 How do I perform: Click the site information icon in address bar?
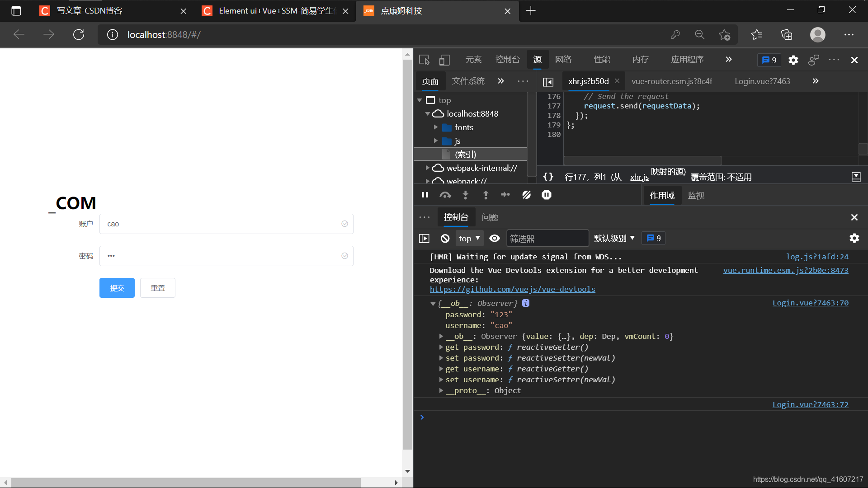(x=112, y=34)
